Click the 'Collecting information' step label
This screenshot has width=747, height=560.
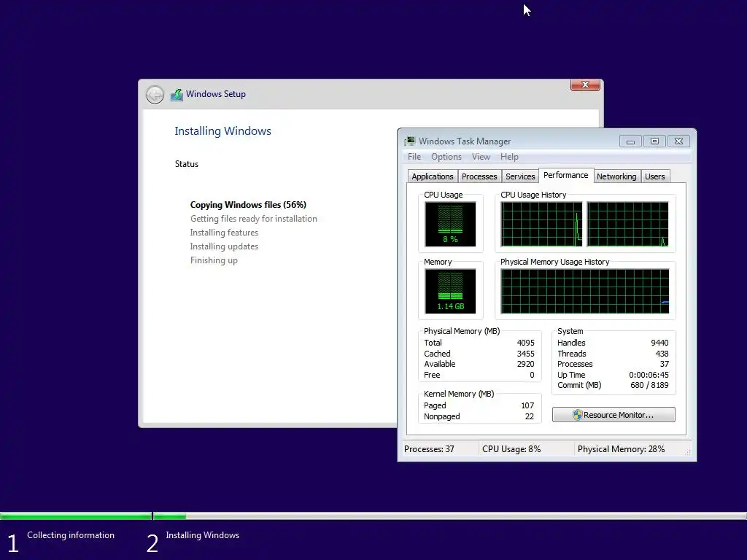tap(71, 535)
